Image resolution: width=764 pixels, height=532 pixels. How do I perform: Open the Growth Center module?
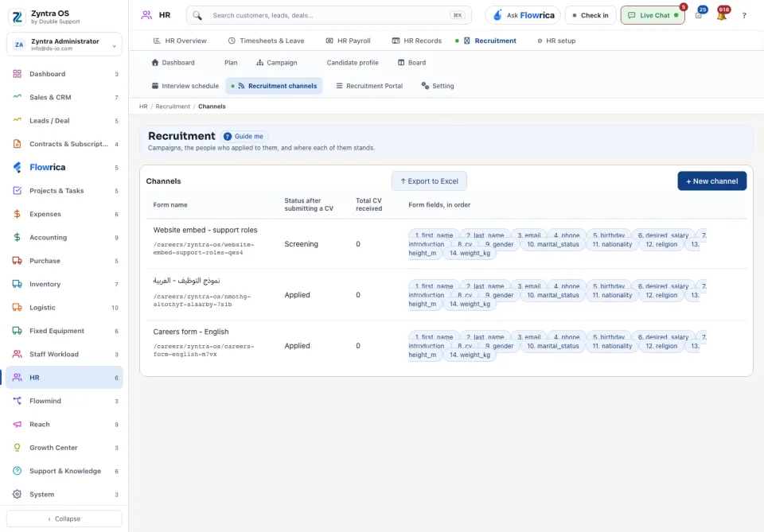click(x=64, y=448)
